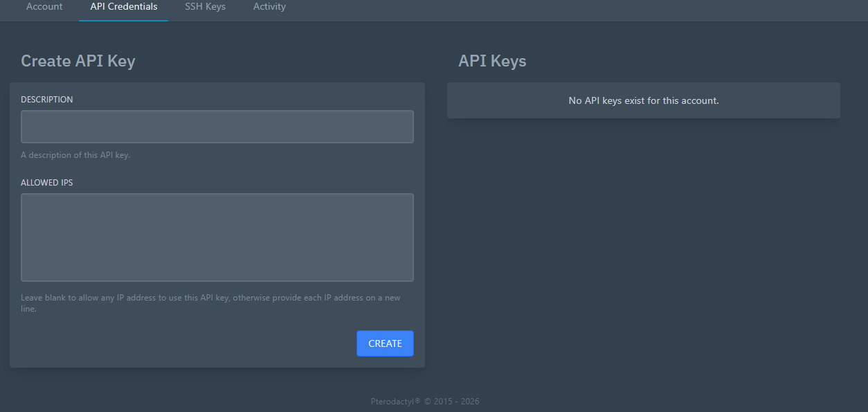The width and height of the screenshot is (868, 412).
Task: Click the 'A description of this API key' hint
Action: point(75,155)
